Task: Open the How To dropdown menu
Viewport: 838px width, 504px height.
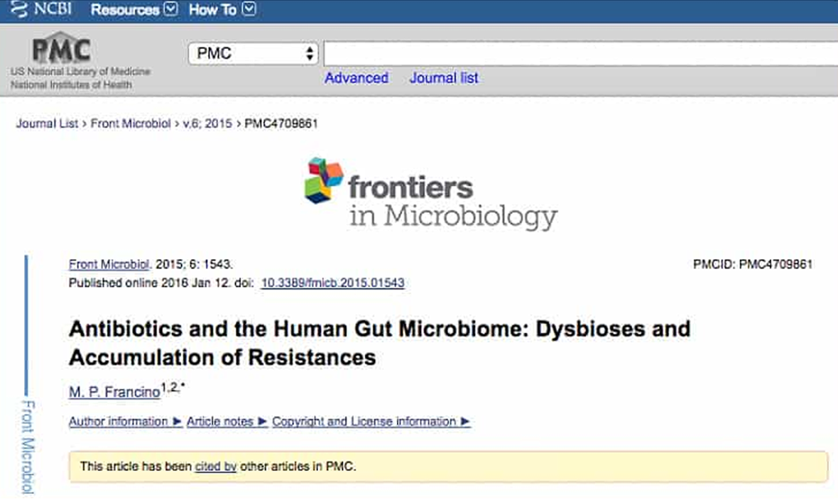Action: 222,11
